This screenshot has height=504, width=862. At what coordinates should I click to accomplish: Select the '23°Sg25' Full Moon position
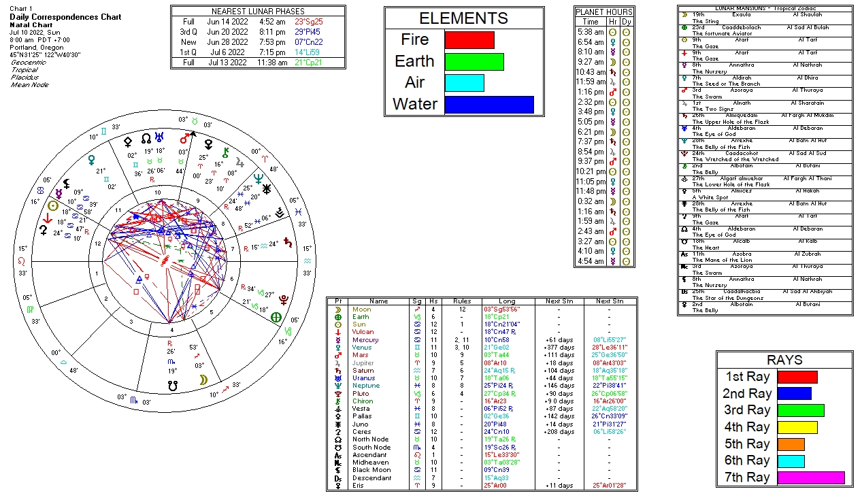(309, 22)
